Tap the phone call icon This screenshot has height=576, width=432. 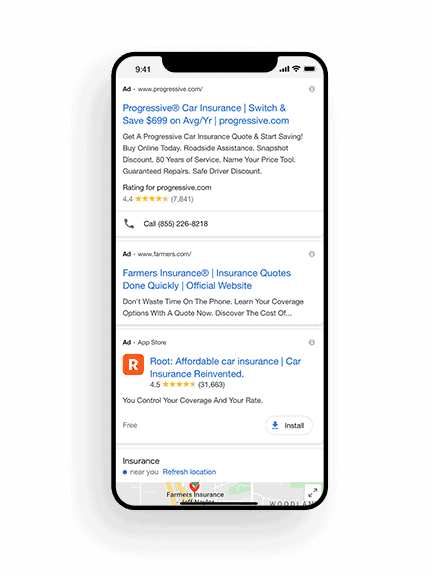[129, 224]
